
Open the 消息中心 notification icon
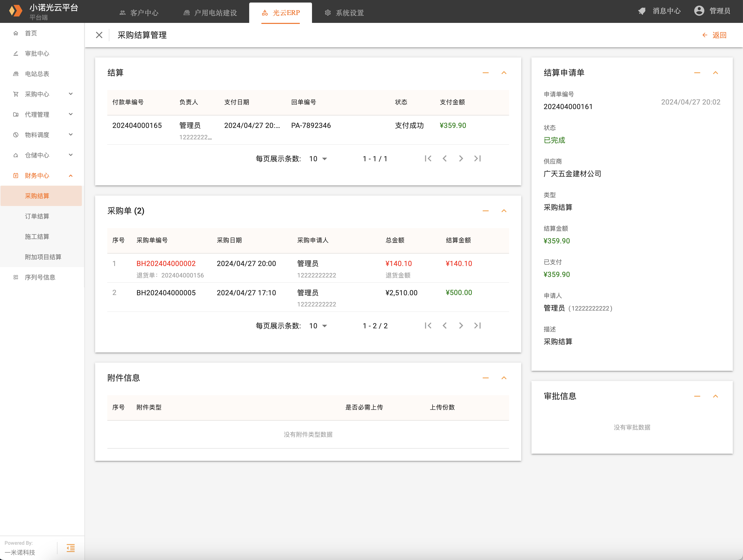pyautogui.click(x=642, y=11)
